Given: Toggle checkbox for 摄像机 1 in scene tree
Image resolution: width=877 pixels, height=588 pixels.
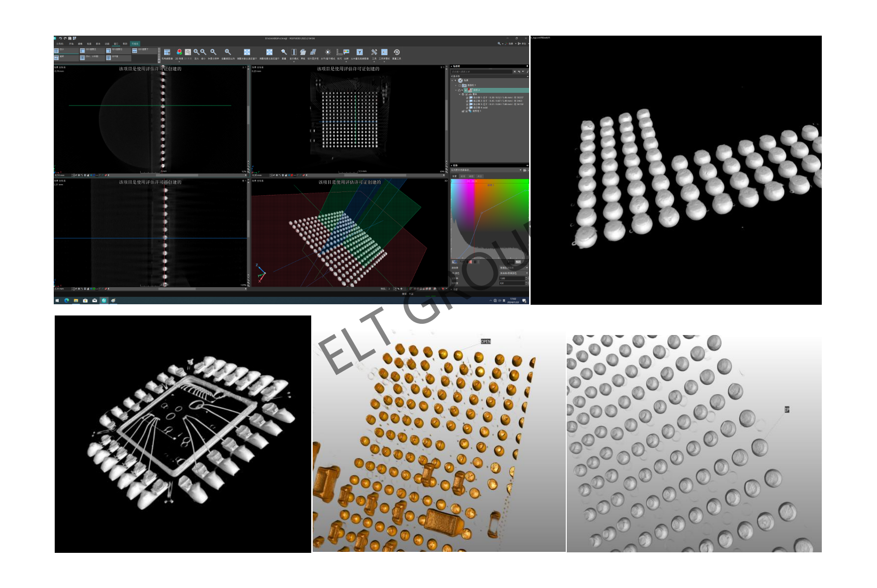Looking at the screenshot, I should 460,85.
